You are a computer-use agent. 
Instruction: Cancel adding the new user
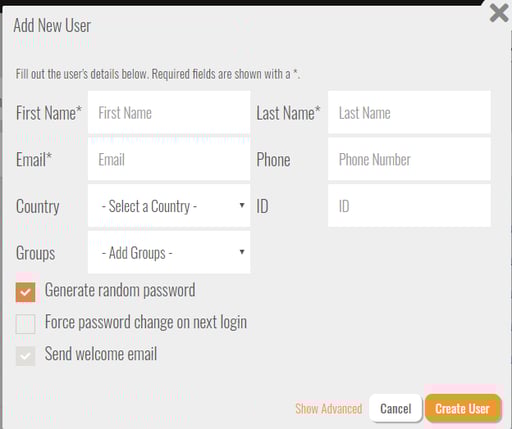click(396, 408)
